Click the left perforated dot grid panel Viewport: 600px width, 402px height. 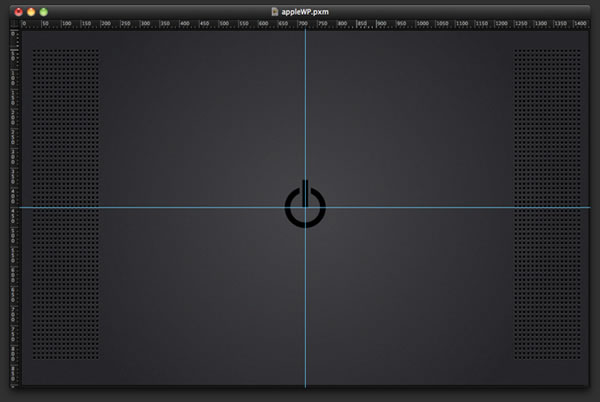coord(66,204)
